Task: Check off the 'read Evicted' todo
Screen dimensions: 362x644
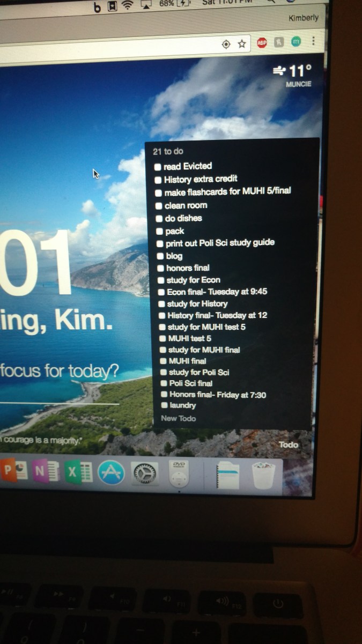Action: click(158, 167)
